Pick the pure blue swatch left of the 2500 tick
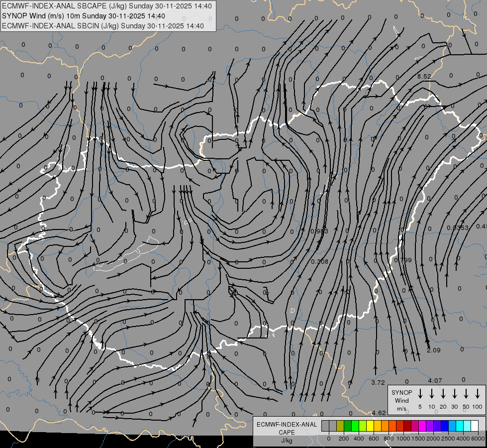Viewport: 487px width, 448px height. tap(445, 426)
